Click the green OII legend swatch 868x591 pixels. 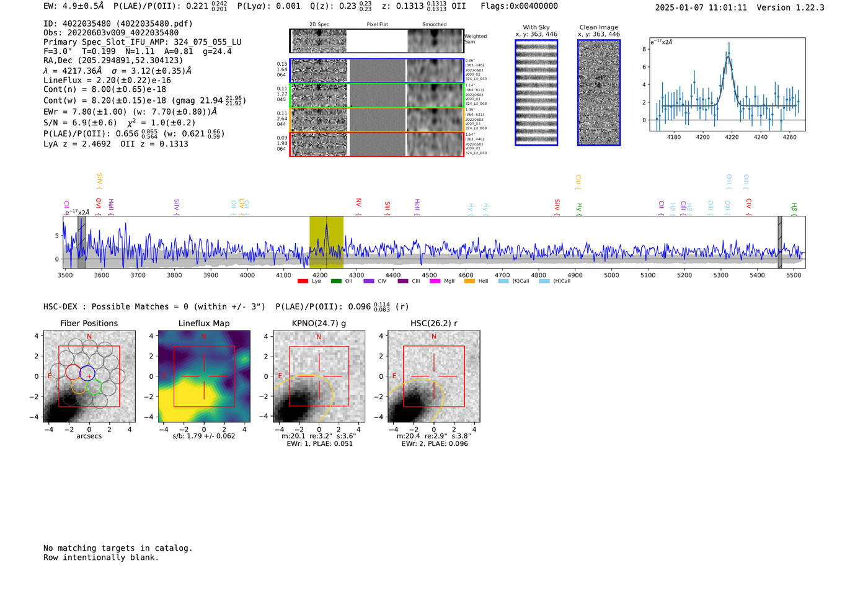[x=336, y=282]
